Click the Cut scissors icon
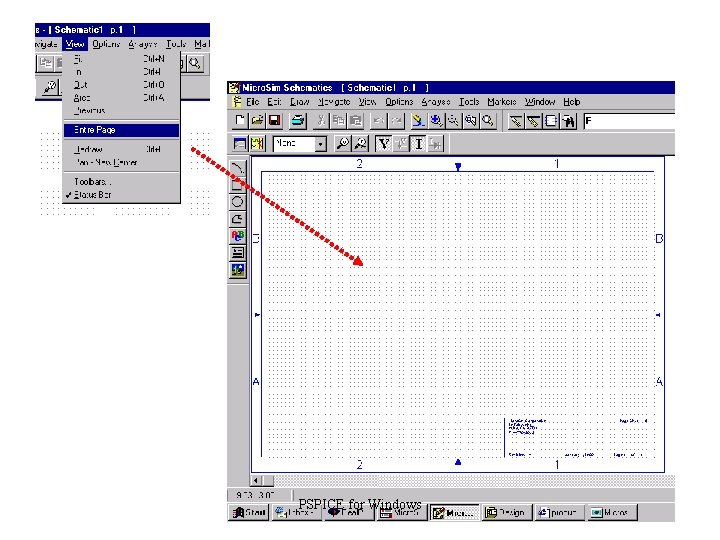 click(x=321, y=121)
